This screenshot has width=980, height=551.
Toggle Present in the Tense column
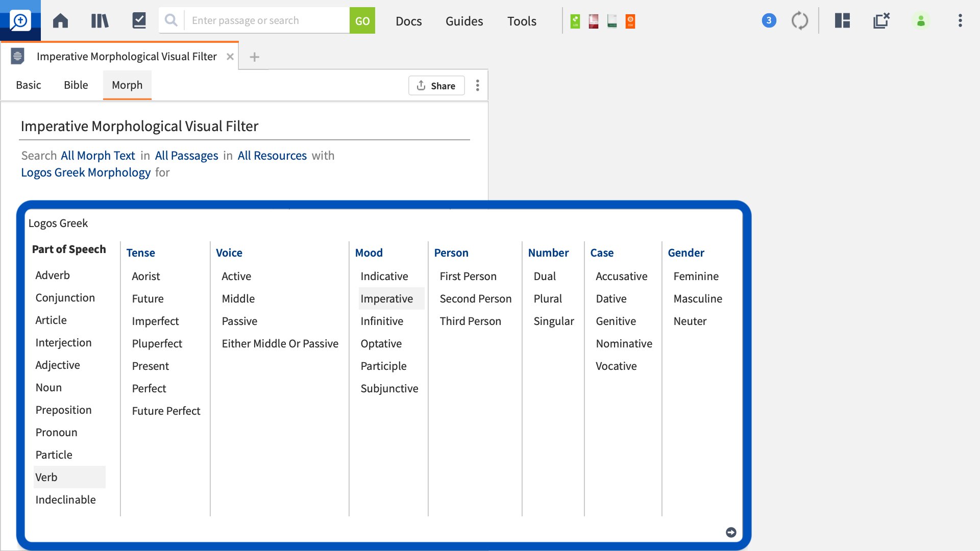[151, 366]
